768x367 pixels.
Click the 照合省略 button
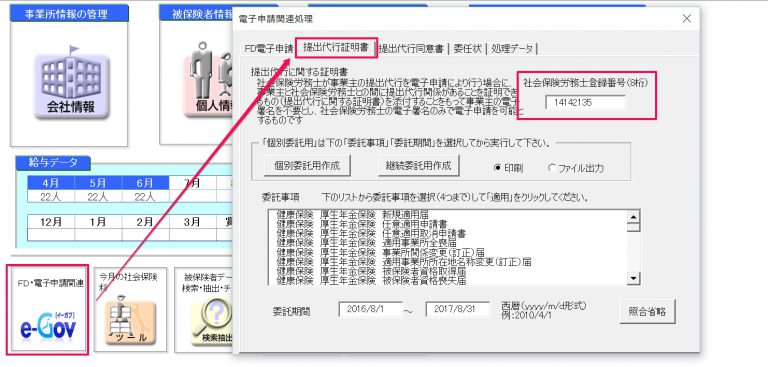647,311
